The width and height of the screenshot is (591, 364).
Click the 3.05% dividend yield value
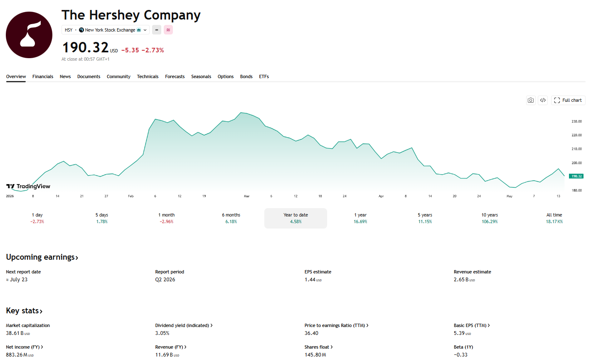click(x=162, y=333)
